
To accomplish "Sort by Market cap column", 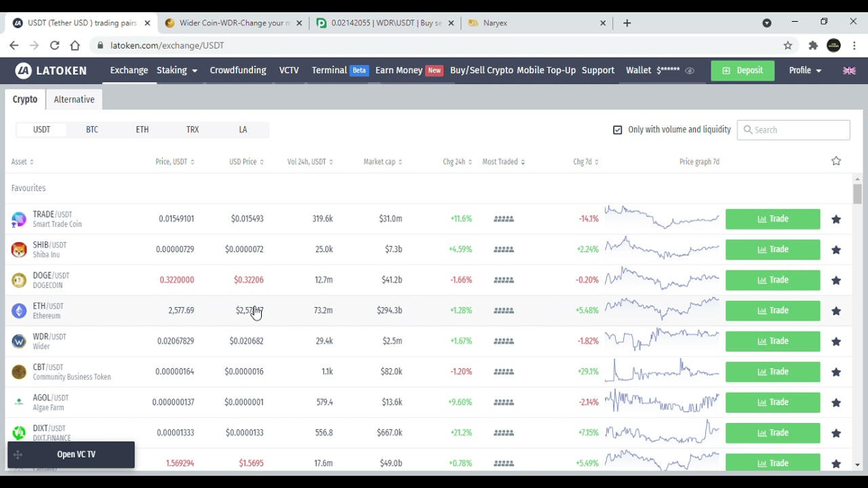I will point(383,162).
